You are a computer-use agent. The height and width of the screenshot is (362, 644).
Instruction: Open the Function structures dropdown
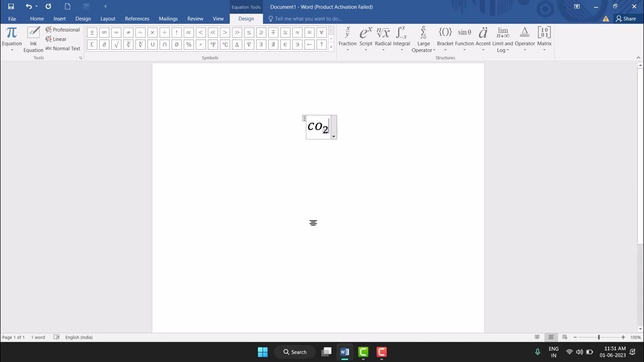click(464, 39)
